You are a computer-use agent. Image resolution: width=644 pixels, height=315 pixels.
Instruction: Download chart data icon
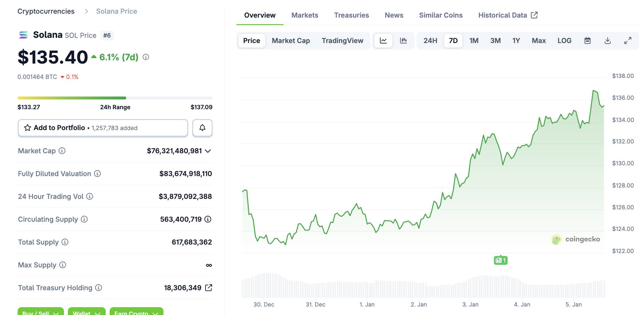(607, 41)
